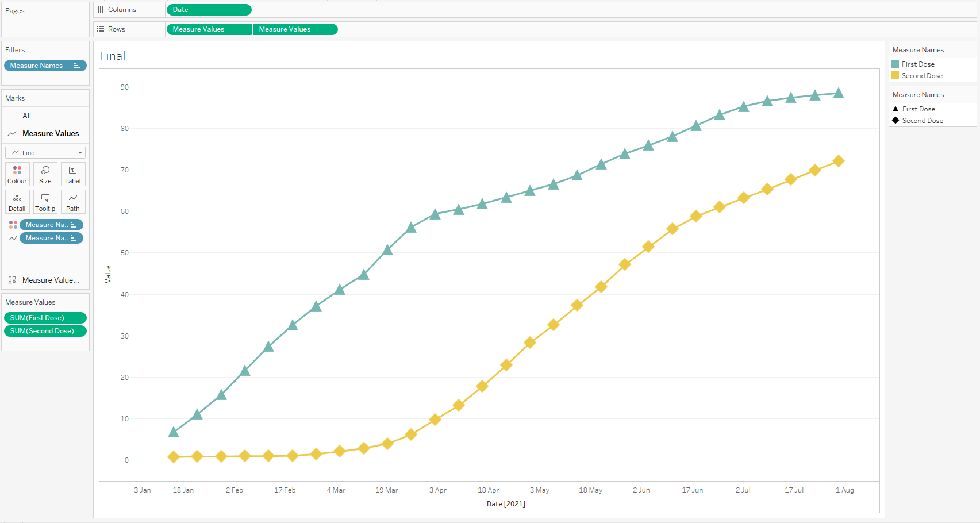This screenshot has height=523, width=980.
Task: Select the Detail marks button
Action: coord(17,202)
